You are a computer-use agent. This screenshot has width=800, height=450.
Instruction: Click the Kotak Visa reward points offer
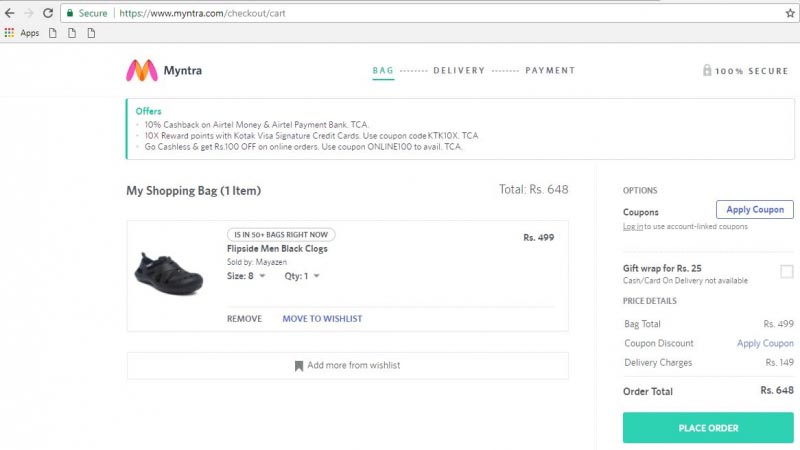(311, 136)
